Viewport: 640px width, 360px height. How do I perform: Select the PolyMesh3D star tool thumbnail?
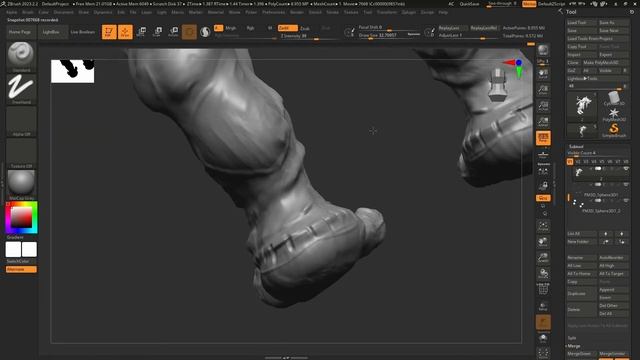pos(614,115)
